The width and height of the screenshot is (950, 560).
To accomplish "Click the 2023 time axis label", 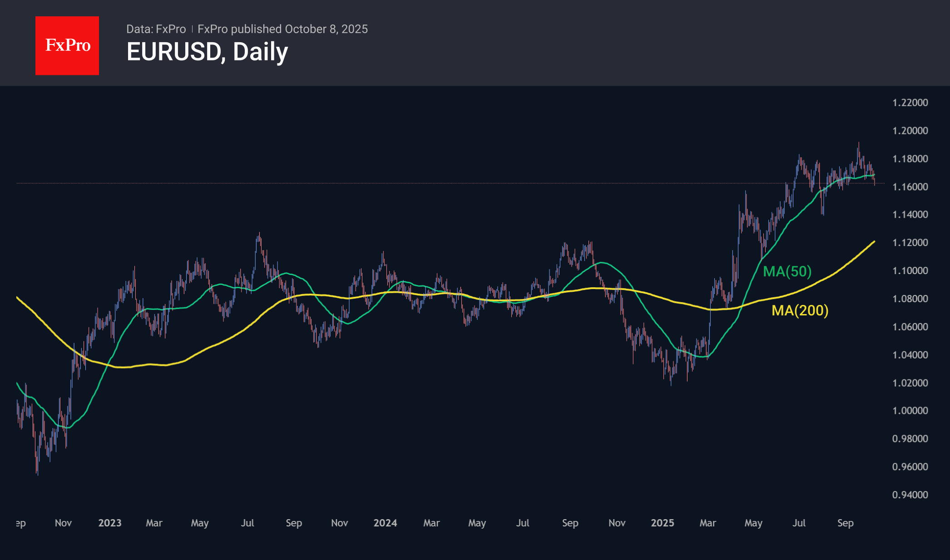I will [x=110, y=523].
